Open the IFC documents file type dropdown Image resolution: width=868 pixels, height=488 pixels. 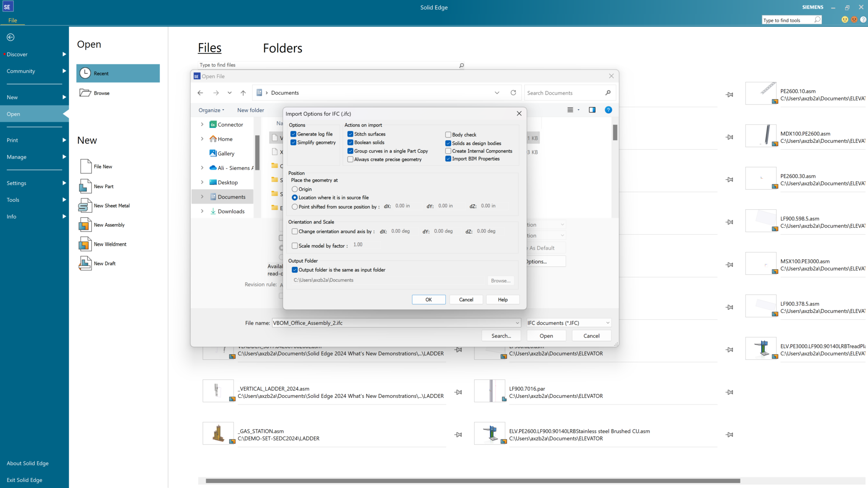click(x=607, y=322)
